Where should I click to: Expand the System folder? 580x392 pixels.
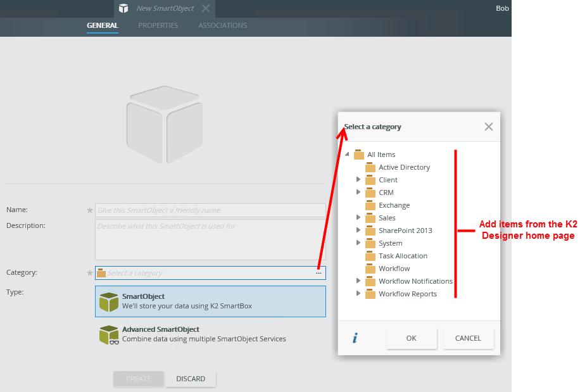coord(358,243)
